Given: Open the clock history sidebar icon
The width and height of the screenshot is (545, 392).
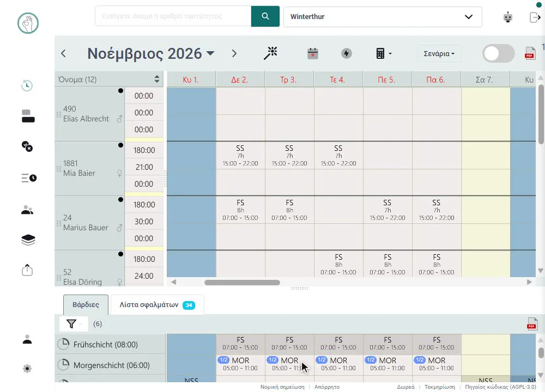Looking at the screenshot, I should 27,85.
